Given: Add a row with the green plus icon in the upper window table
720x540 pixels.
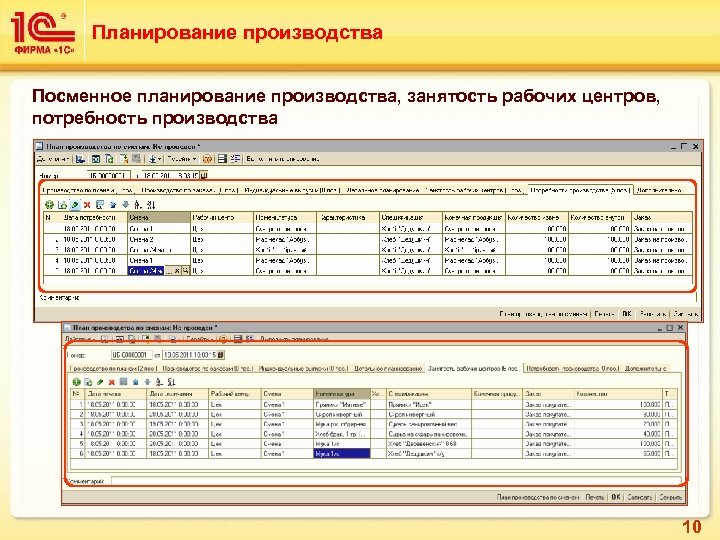Looking at the screenshot, I should (49, 205).
